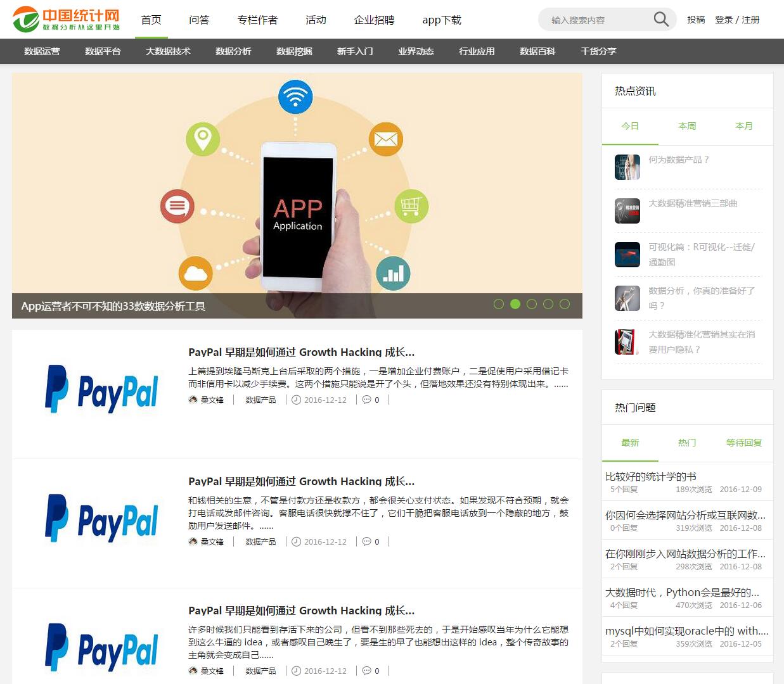This screenshot has width=784, height=684.
Task: Switch to 今日 tab in 热点资讯
Action: [x=630, y=126]
